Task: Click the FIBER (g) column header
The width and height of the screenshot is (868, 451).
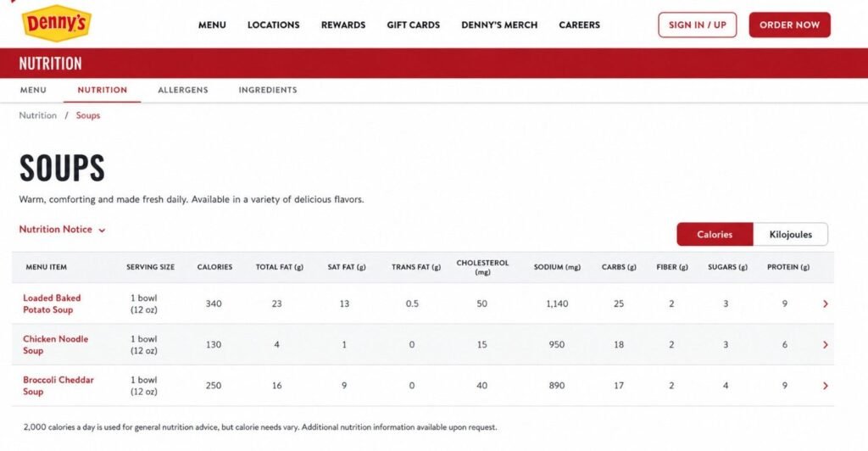Action: [672, 267]
